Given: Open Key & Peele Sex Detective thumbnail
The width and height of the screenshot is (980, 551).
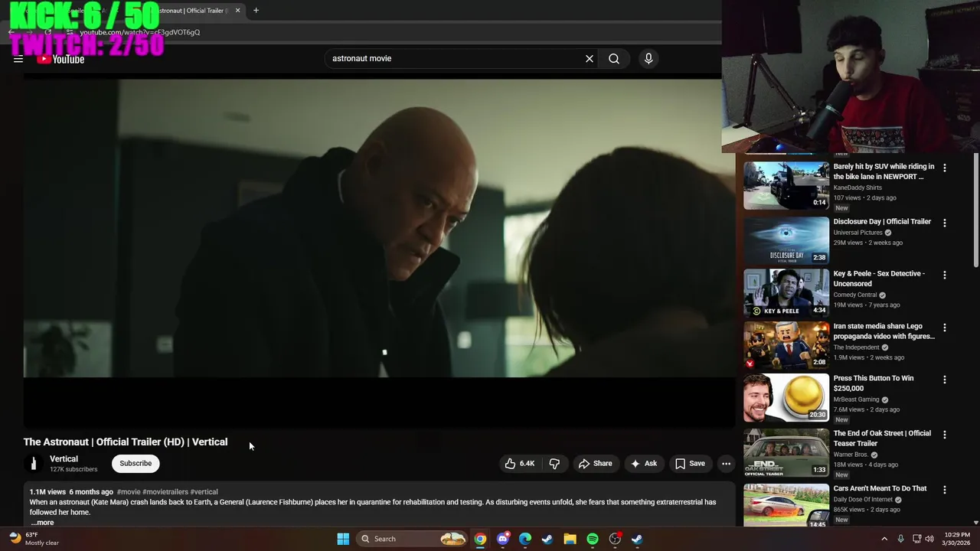Looking at the screenshot, I should pyautogui.click(x=786, y=292).
